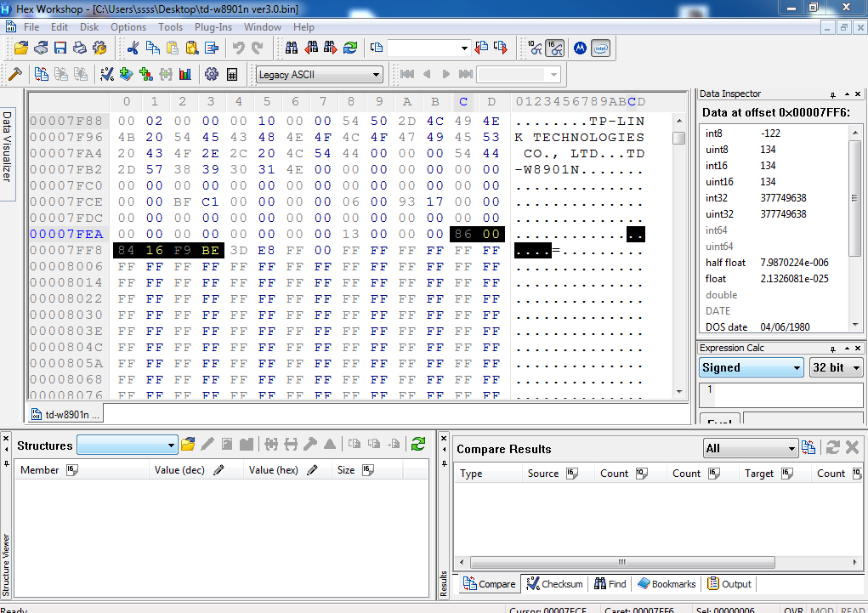Toggle hexadecimal offset view icon

554,48
